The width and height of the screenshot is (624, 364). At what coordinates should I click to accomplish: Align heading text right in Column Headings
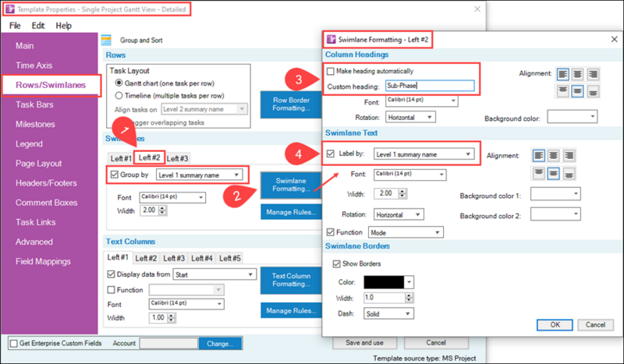[x=593, y=74]
